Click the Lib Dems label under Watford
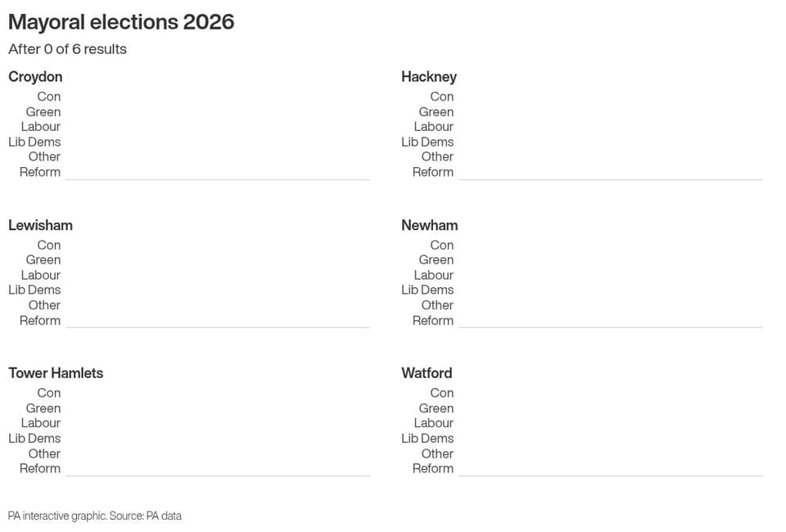This screenshot has height=532, width=786. (x=427, y=439)
